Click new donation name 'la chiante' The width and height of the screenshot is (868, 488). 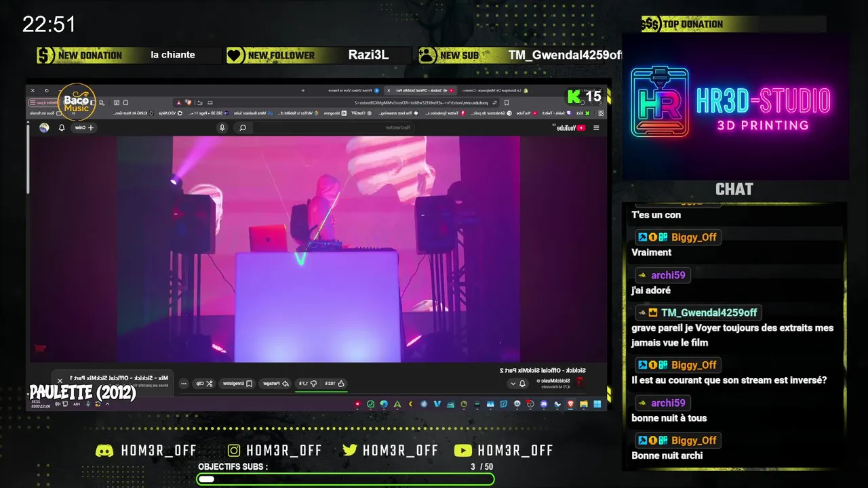[x=172, y=55]
